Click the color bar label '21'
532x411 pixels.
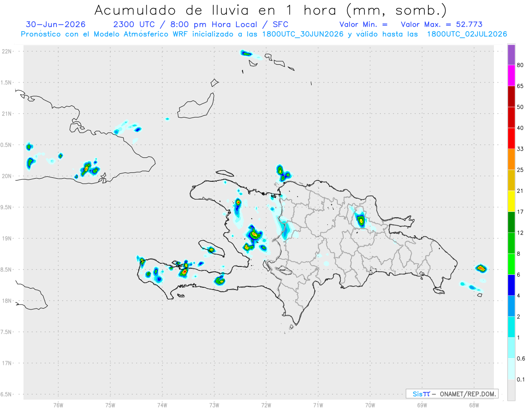520,191
